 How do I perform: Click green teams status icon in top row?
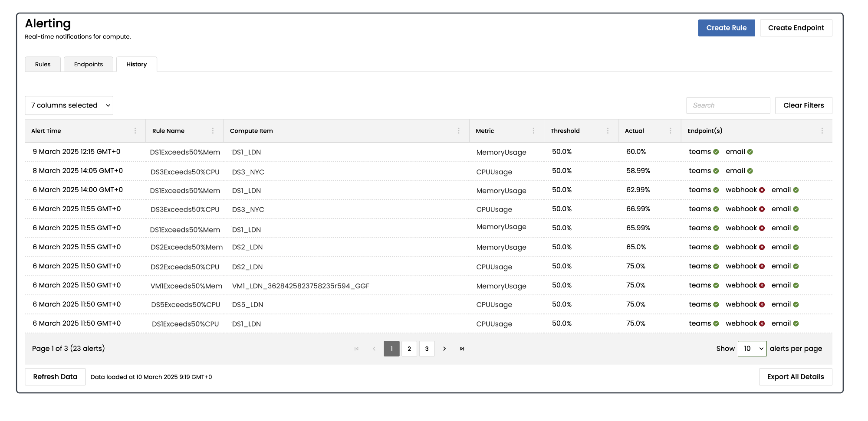716,152
